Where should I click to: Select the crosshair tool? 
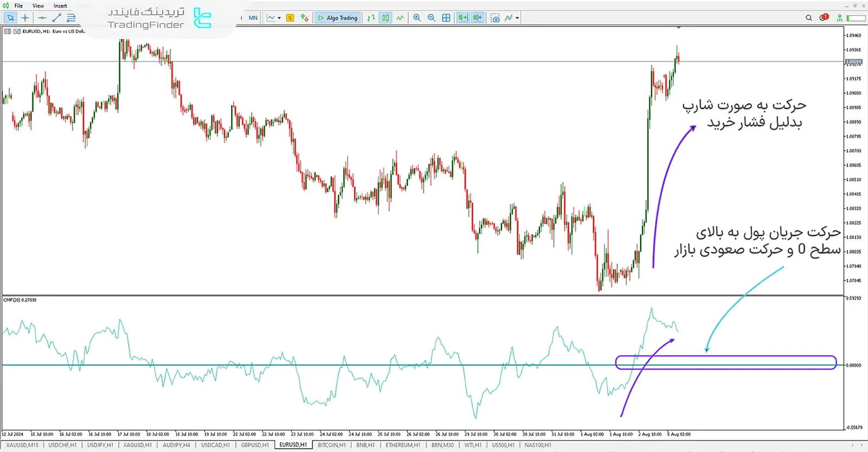point(25,18)
